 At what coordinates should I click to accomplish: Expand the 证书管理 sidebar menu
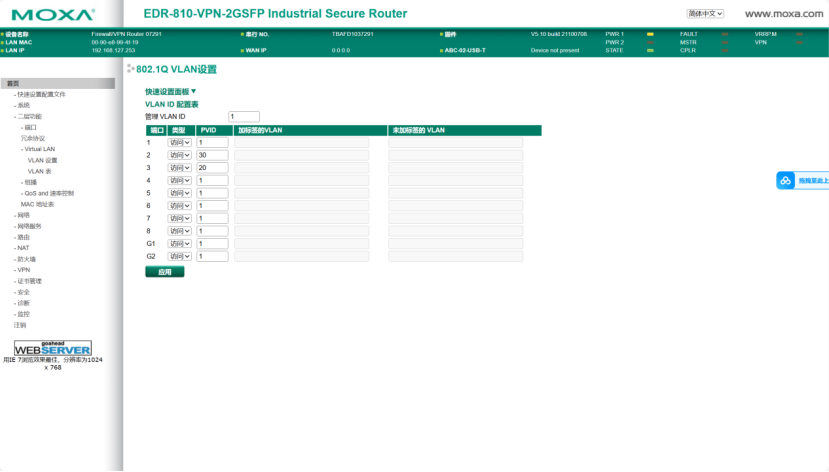tap(29, 281)
